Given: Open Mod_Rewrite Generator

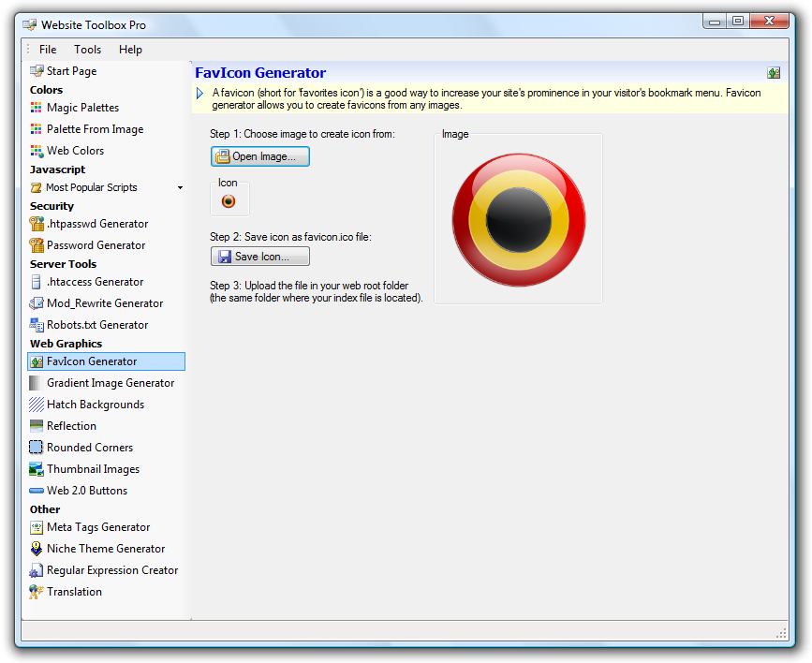Looking at the screenshot, I should click(x=105, y=303).
